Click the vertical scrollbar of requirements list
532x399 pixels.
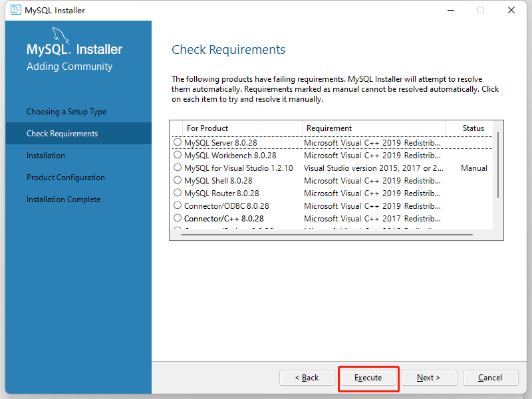coord(498,165)
